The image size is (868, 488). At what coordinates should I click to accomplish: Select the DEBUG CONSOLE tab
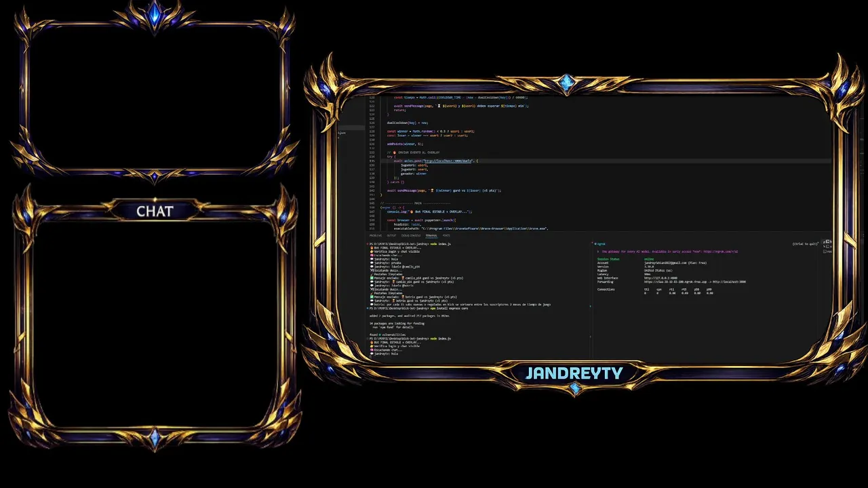pyautogui.click(x=411, y=235)
